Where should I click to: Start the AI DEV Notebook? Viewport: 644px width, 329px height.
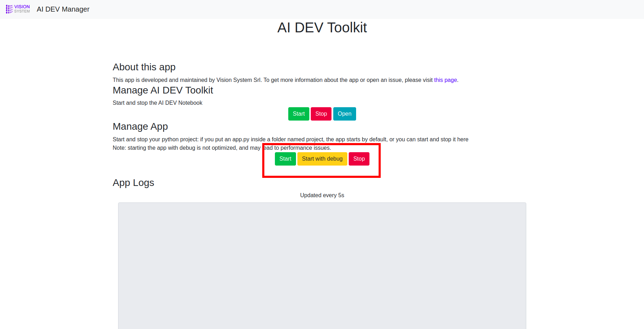(299, 114)
